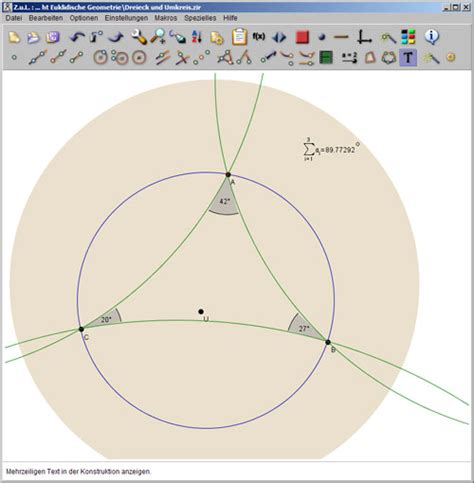Select the hide object wand tool
Viewport: 474px width, 483px height.
pyautogui.click(x=431, y=58)
